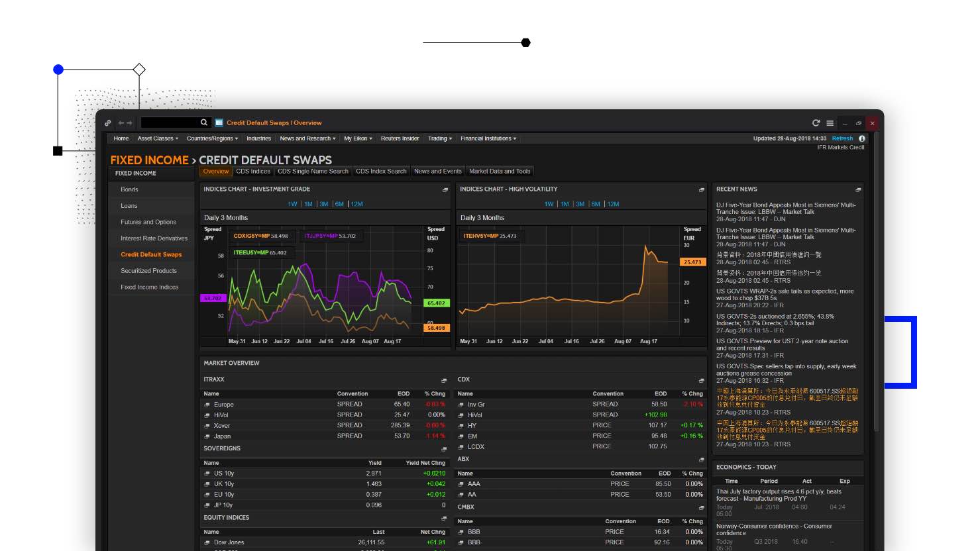Screen dimensions: 980x551
Task: Click the app icon beside Credit Default Swaps title
Action: pos(219,123)
